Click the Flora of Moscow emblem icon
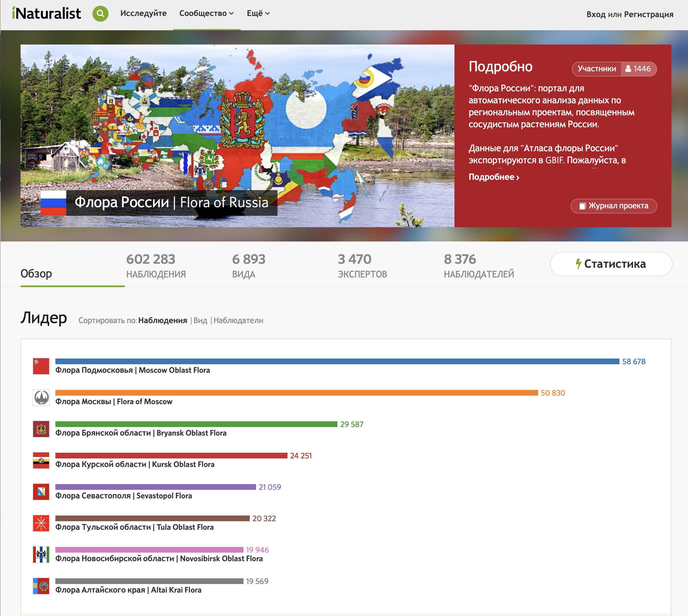This screenshot has width=688, height=616. [41, 398]
